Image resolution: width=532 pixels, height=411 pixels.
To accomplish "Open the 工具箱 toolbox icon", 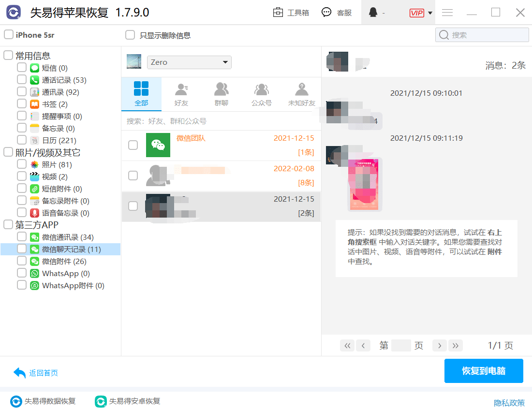I will pos(278,13).
